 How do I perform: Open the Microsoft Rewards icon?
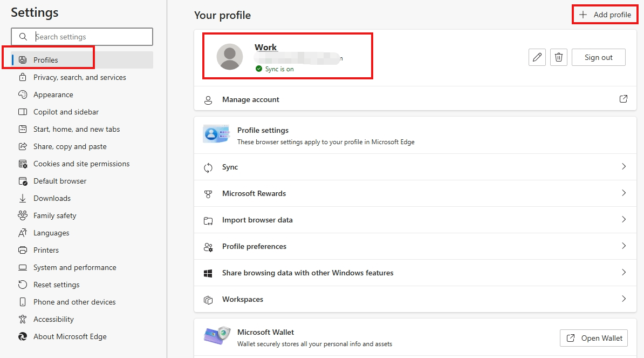[x=208, y=193]
